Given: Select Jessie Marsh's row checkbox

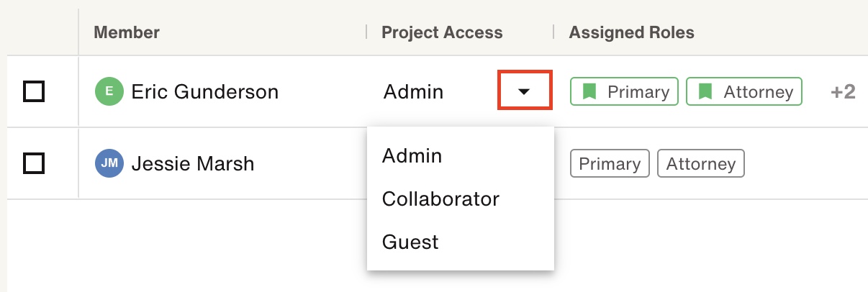Looking at the screenshot, I should pos(34,163).
